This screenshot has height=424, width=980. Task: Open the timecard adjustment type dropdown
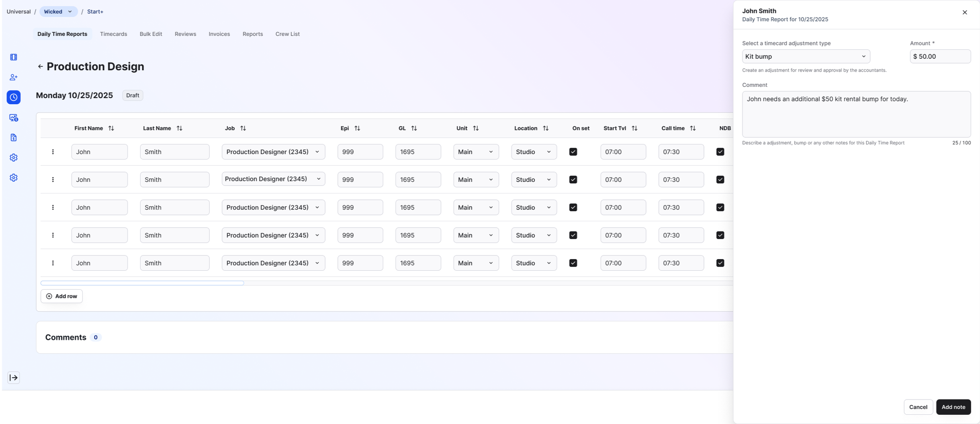805,56
